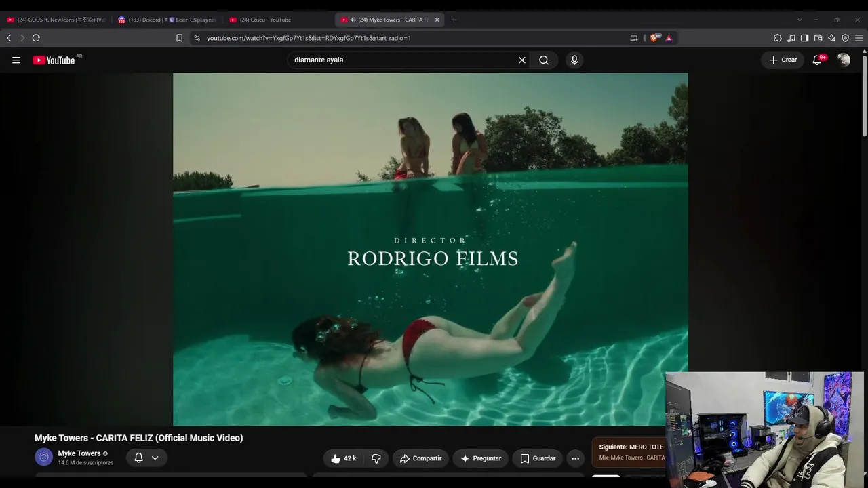Open Brave Rewards triangle icon
The height and width of the screenshot is (488, 868).
[669, 38]
